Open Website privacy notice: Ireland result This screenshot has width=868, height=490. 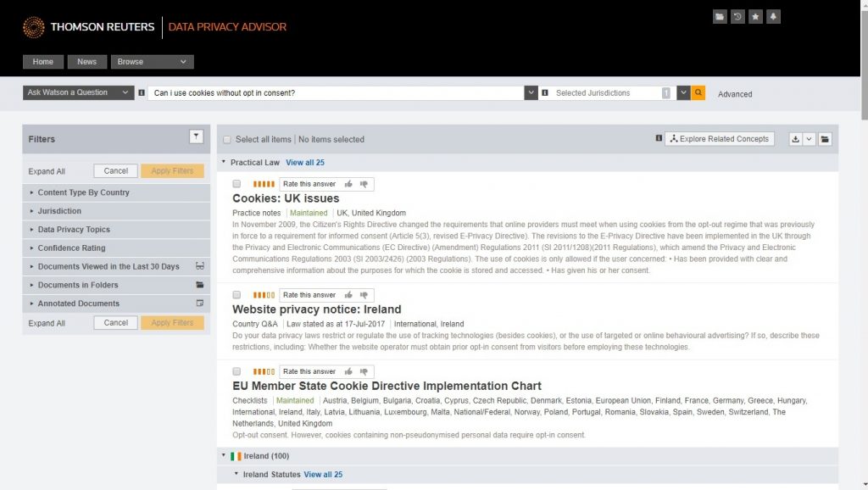pyautogui.click(x=317, y=309)
